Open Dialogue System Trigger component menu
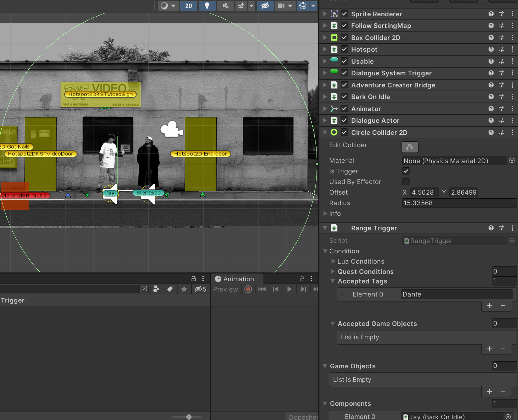 click(512, 73)
